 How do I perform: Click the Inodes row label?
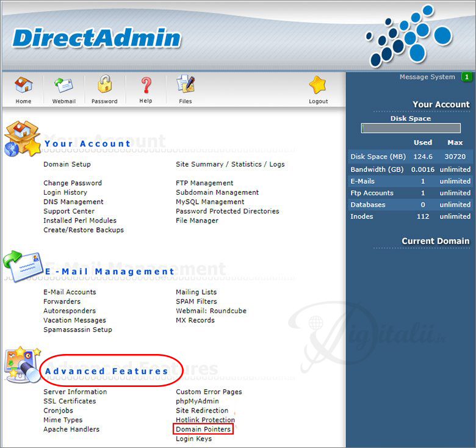coord(361,217)
